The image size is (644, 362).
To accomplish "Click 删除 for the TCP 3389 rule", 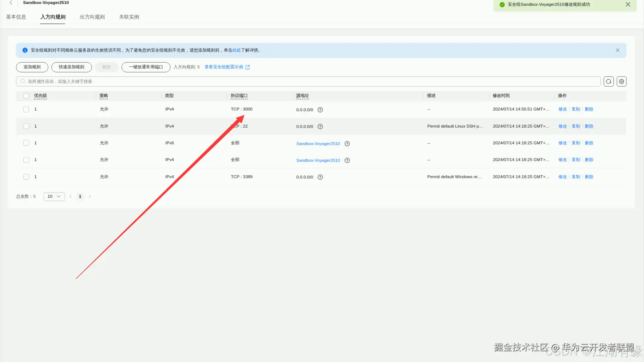I will point(589,177).
